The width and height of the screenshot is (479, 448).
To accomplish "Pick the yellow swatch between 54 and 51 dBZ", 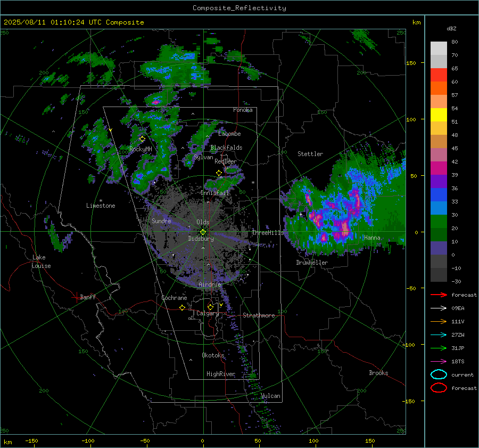I will (x=439, y=115).
